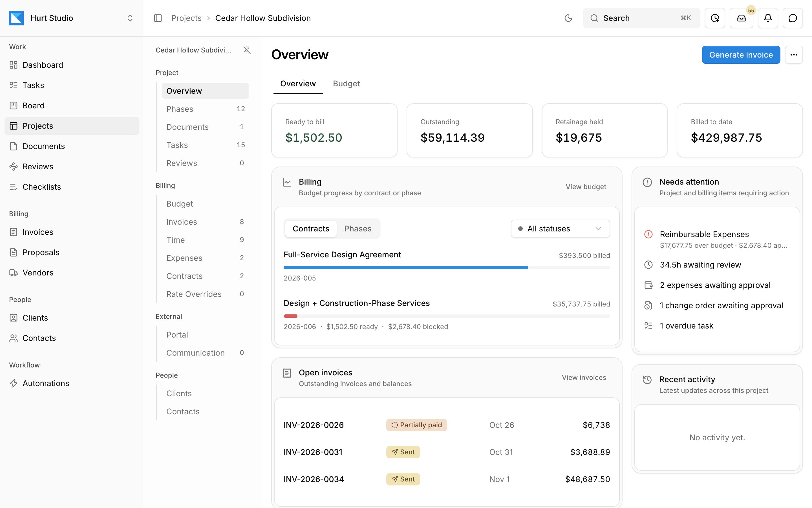Image resolution: width=812 pixels, height=508 pixels.
Task: Click the View budget link
Action: 586,187
